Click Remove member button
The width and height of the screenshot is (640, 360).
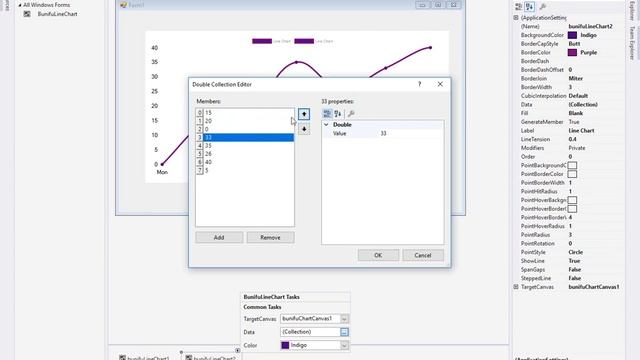point(270,238)
